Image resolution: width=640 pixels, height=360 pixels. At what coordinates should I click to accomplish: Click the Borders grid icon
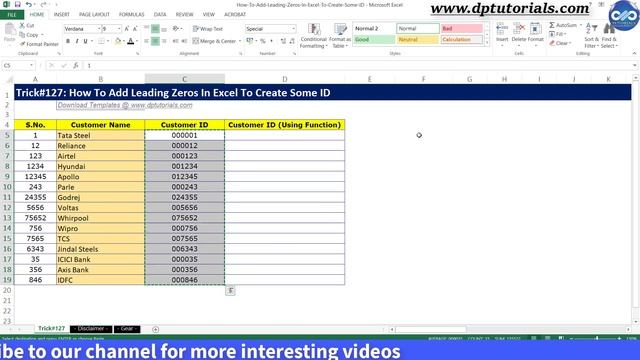tap(101, 41)
